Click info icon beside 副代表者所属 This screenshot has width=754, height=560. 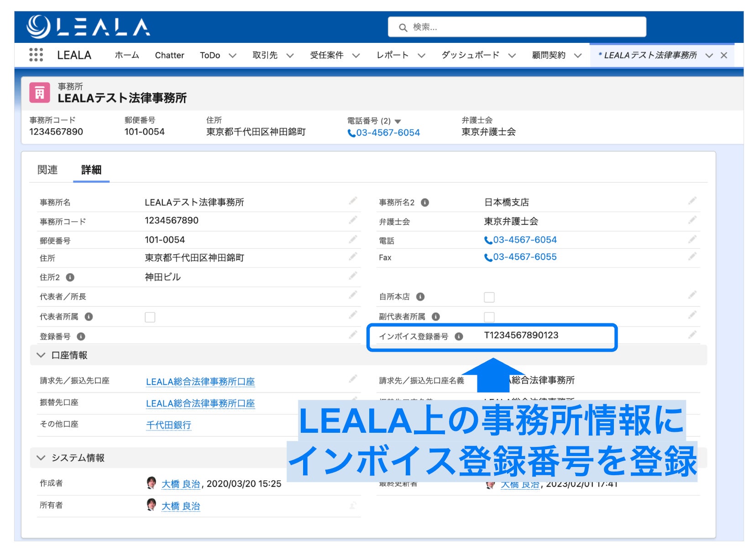coord(436,316)
